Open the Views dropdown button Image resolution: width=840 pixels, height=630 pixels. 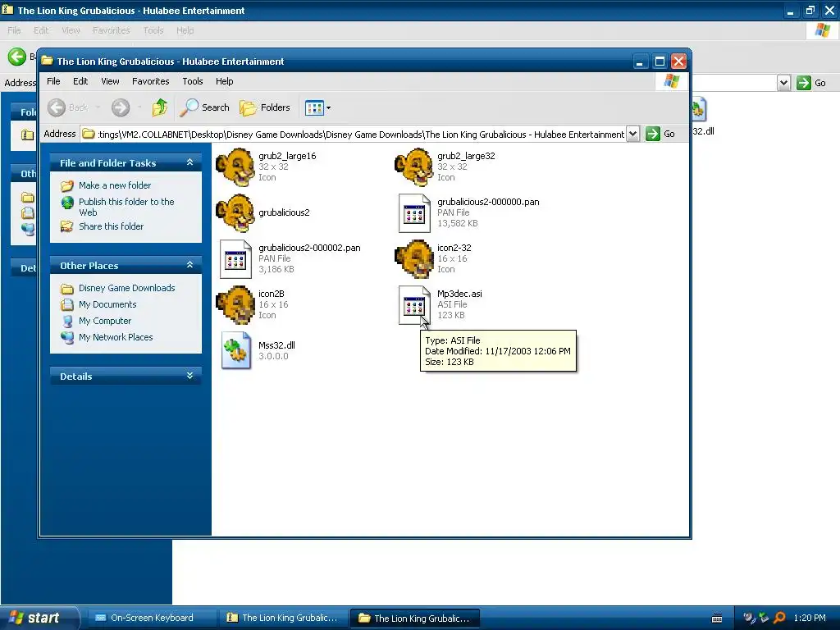[317, 107]
